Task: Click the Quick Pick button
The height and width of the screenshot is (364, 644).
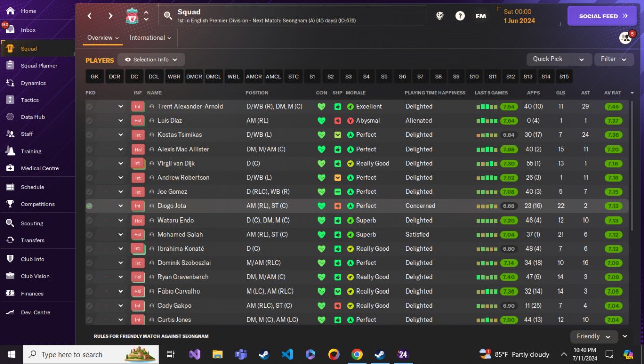Action: click(548, 59)
